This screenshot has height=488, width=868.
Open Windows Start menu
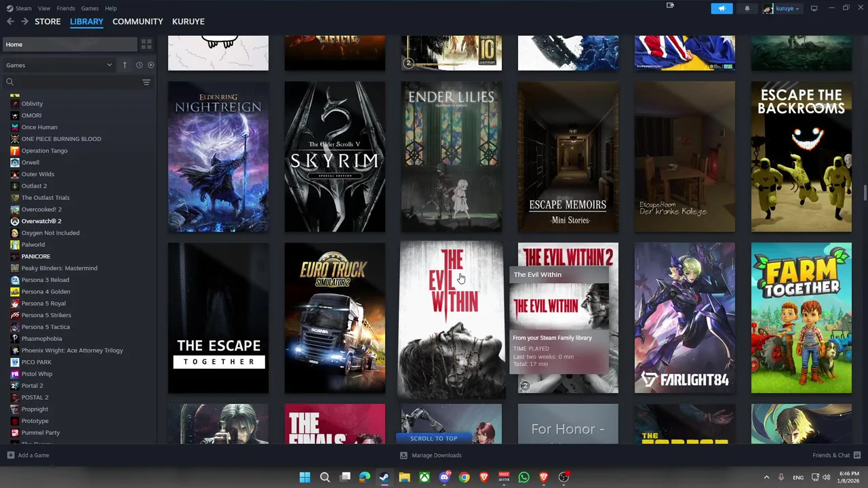(305, 477)
